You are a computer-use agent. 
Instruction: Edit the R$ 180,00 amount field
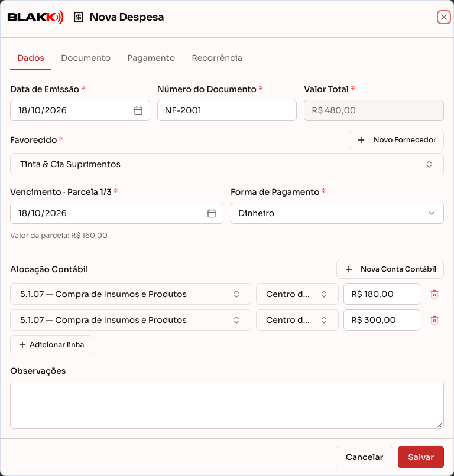382,294
